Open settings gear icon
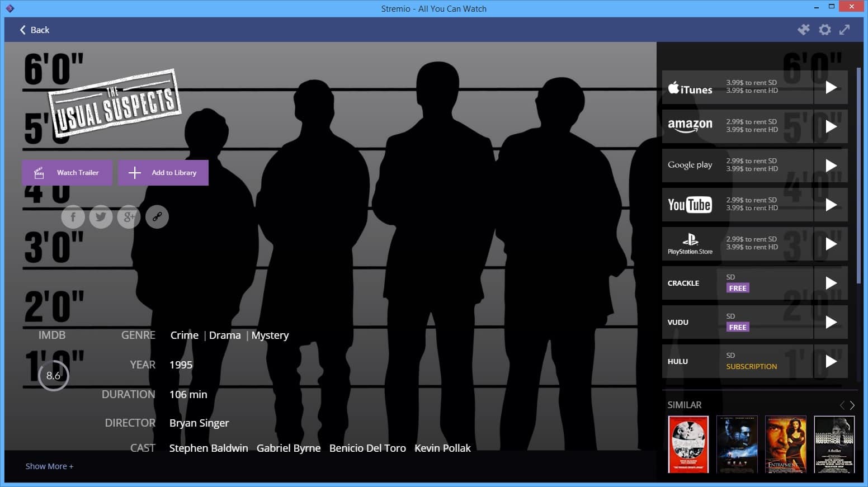Viewport: 868px width, 487px height. click(825, 30)
